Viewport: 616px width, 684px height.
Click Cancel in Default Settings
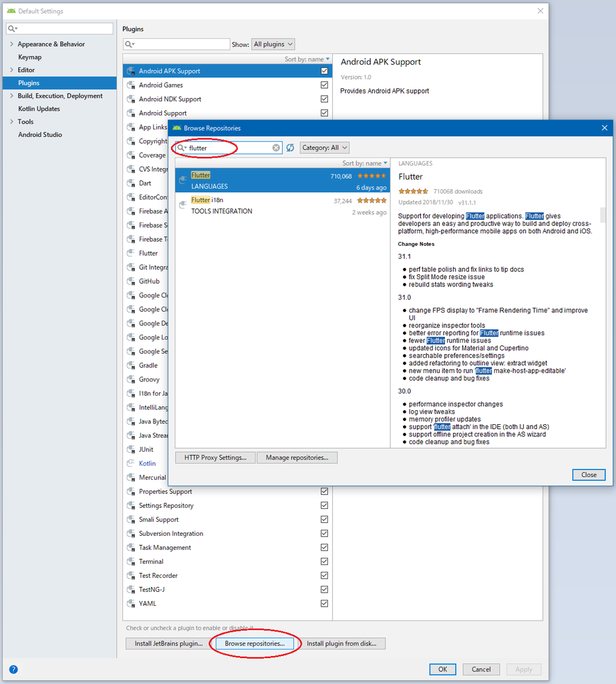tap(481, 669)
